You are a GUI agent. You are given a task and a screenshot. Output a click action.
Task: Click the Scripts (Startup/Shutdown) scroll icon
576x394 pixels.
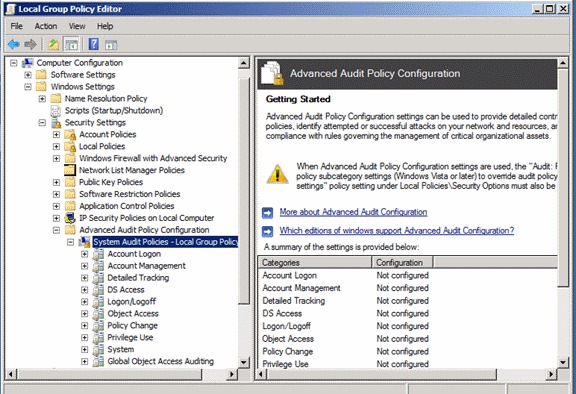55,111
